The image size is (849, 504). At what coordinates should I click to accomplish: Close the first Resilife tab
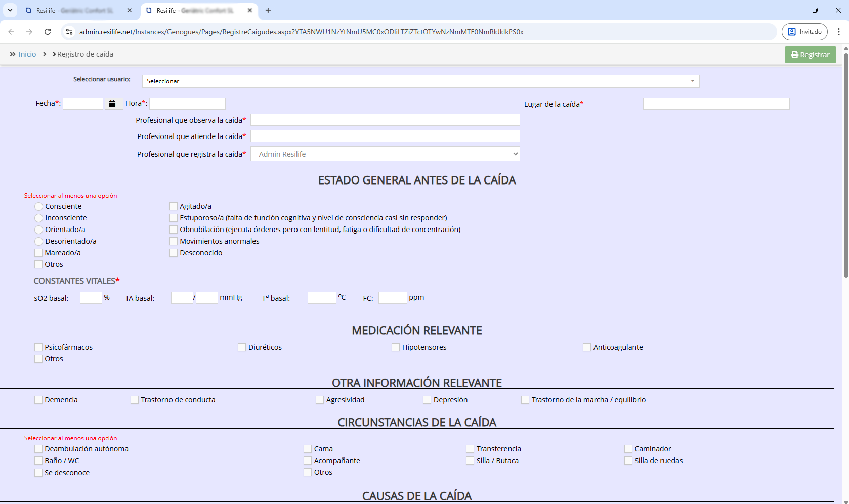click(x=130, y=10)
